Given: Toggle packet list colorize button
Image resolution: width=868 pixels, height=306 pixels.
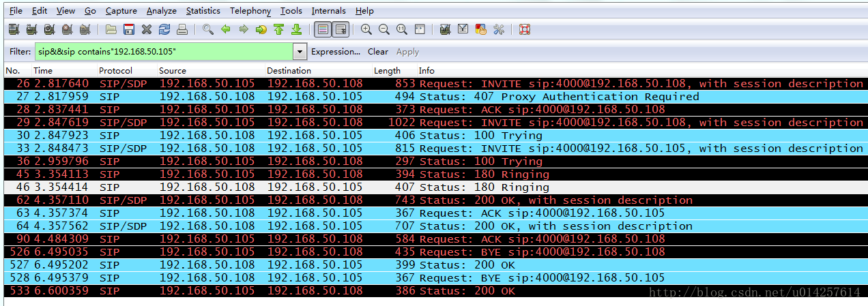Looking at the screenshot, I should 323,29.
